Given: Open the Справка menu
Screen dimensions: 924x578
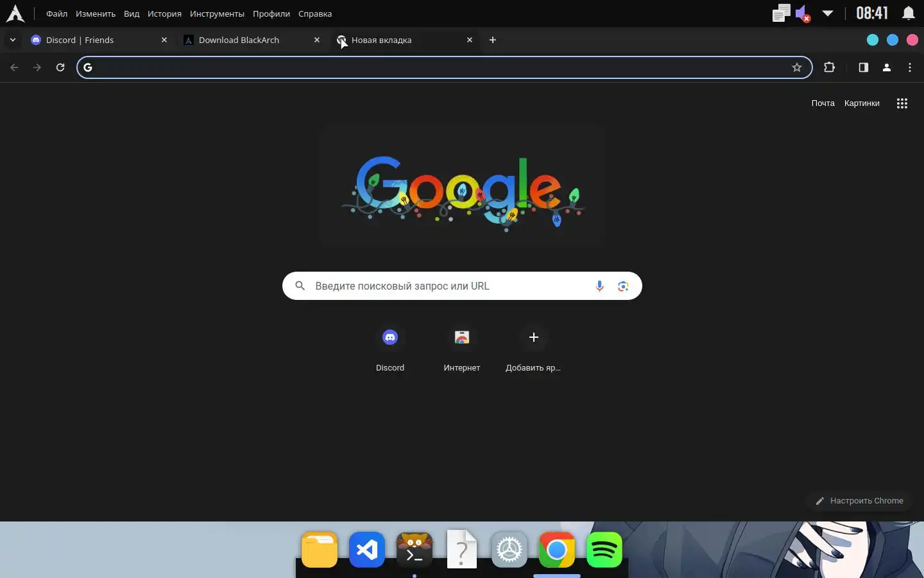Looking at the screenshot, I should (x=315, y=13).
